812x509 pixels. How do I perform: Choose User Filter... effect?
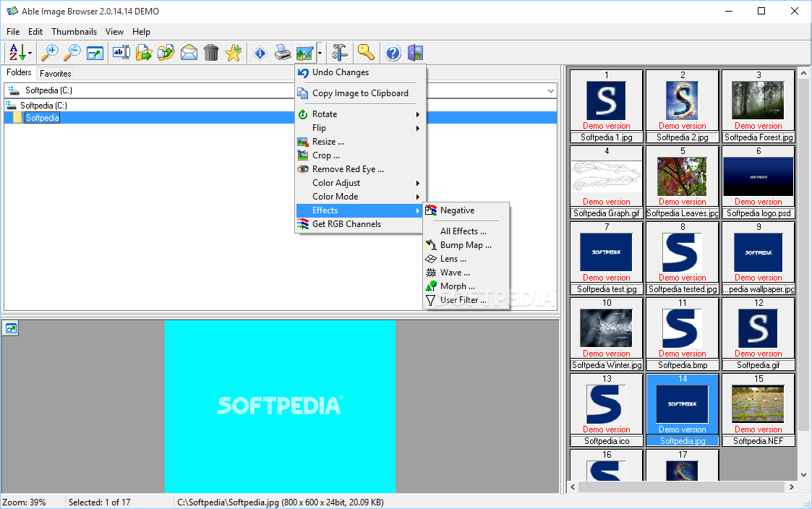coord(466,300)
